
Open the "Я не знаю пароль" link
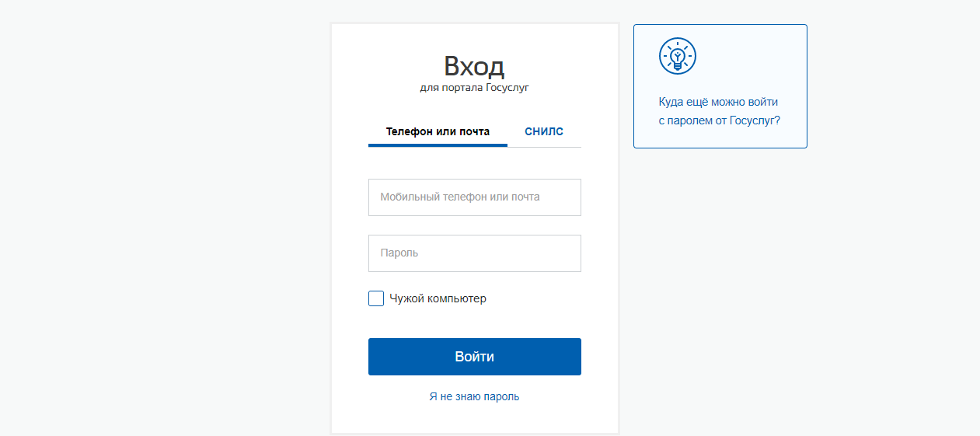(474, 396)
